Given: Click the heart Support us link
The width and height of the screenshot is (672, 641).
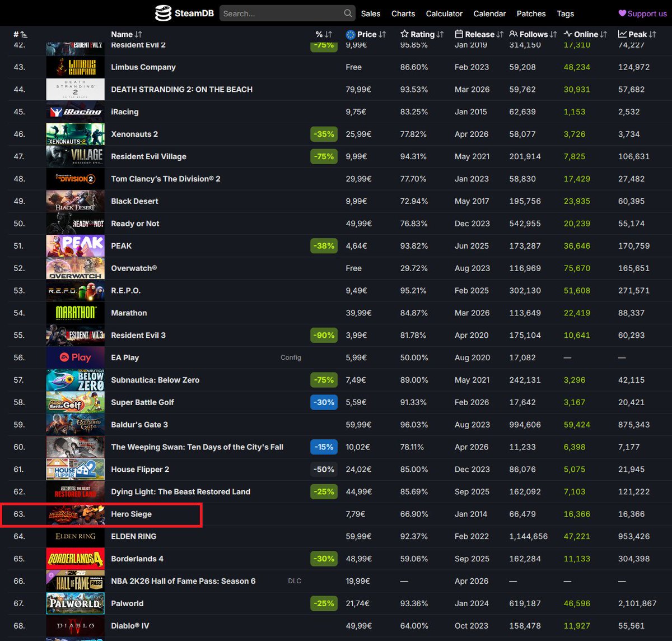Looking at the screenshot, I should (x=642, y=13).
